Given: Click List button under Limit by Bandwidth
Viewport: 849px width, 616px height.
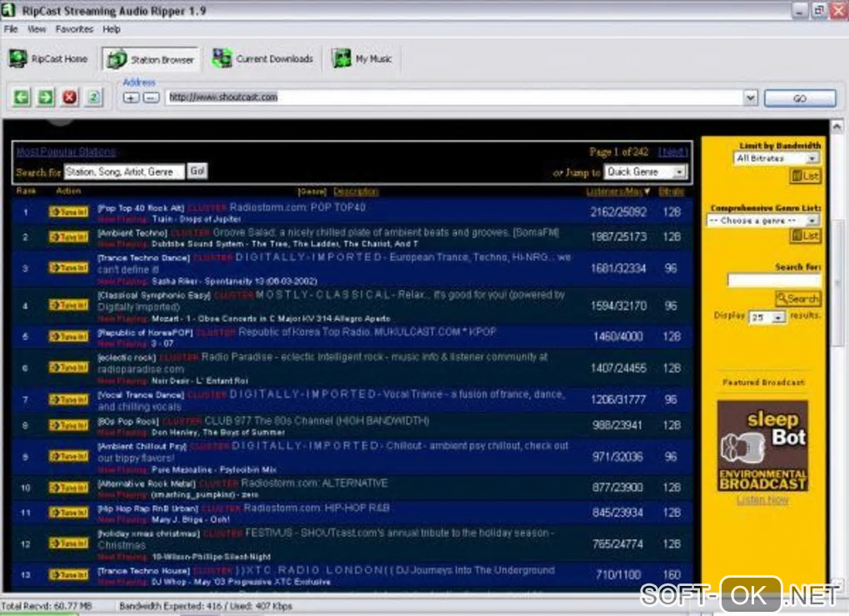Looking at the screenshot, I should pyautogui.click(x=805, y=176).
